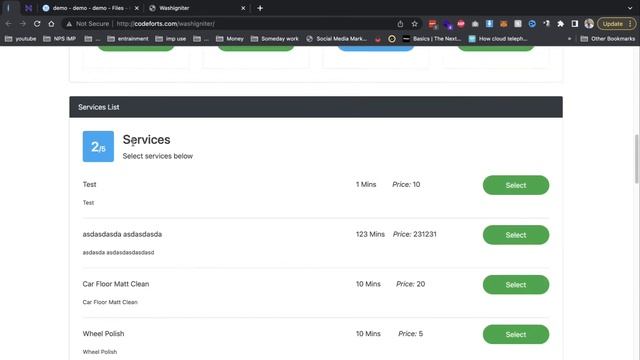
Task: Open Social Media Mark... bookmark
Action: coord(336,39)
